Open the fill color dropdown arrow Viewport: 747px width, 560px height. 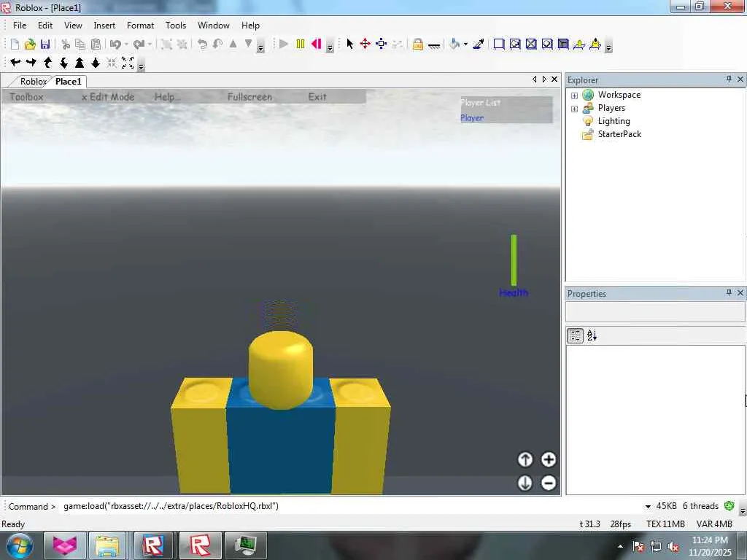(465, 44)
